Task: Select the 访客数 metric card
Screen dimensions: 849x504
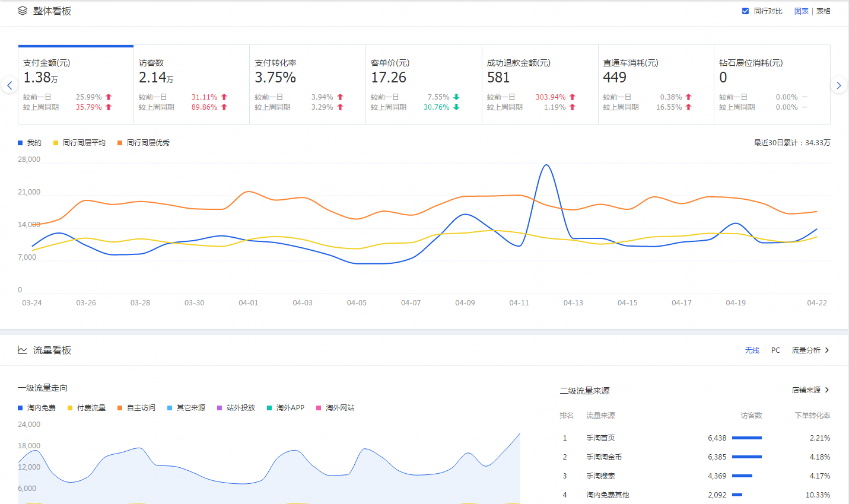Action: click(191, 85)
